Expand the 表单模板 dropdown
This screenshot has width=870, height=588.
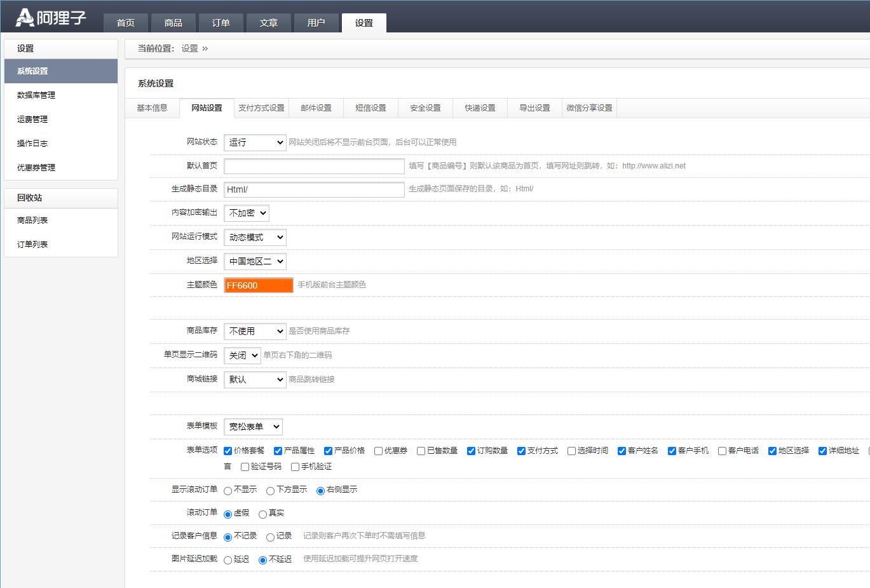pos(253,427)
